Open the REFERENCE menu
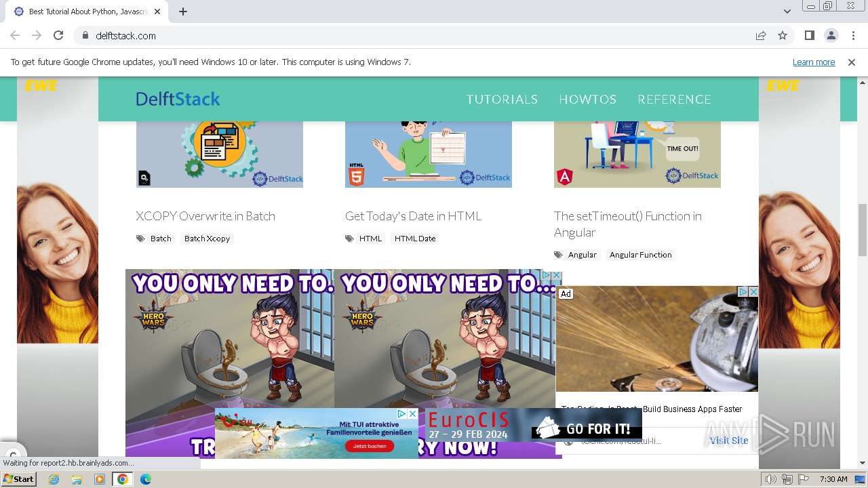Image resolution: width=868 pixels, height=488 pixels. (674, 99)
